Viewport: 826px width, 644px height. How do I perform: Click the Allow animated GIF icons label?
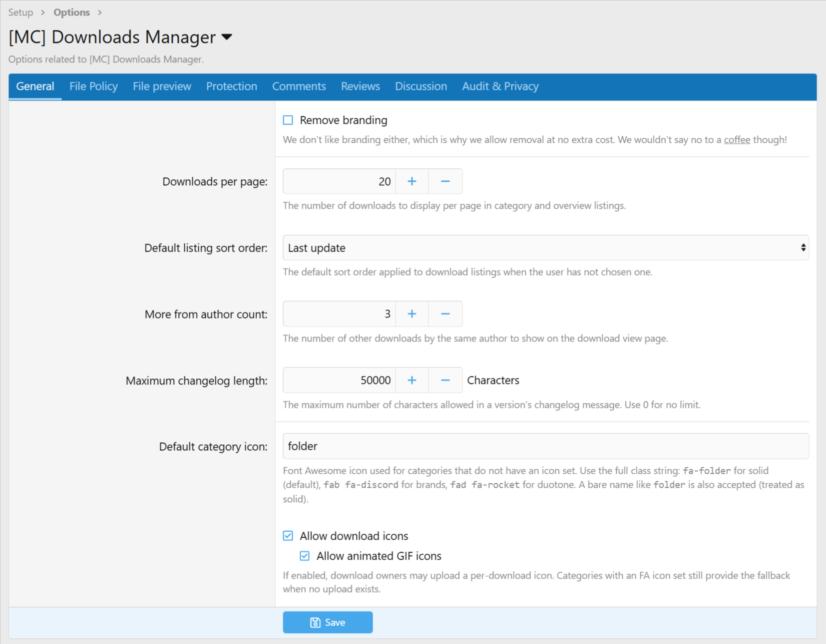[x=379, y=556]
